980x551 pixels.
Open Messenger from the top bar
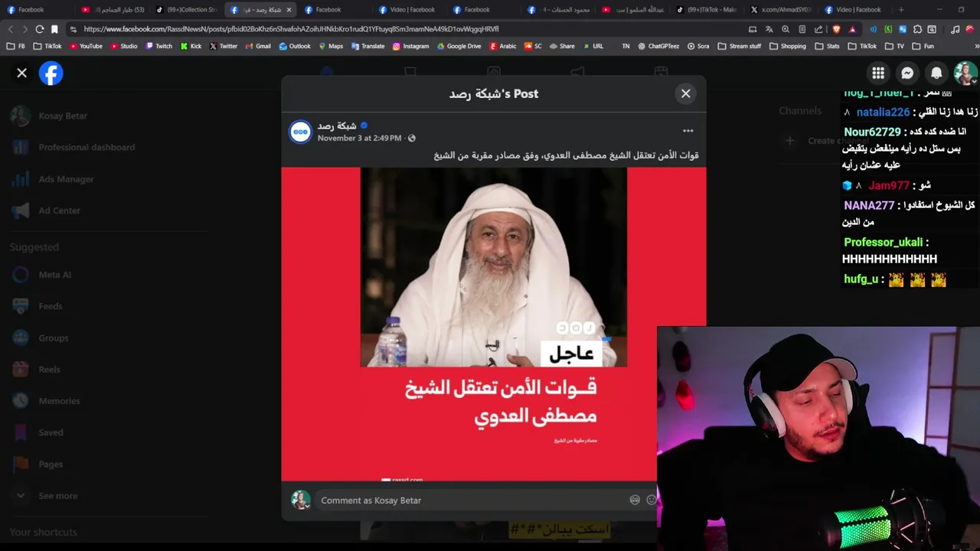click(907, 73)
